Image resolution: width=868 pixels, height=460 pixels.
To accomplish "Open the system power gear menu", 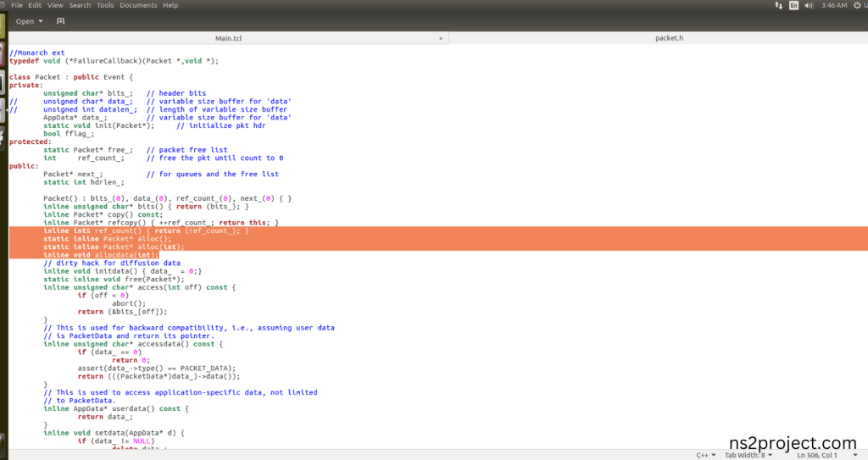I will [857, 5].
